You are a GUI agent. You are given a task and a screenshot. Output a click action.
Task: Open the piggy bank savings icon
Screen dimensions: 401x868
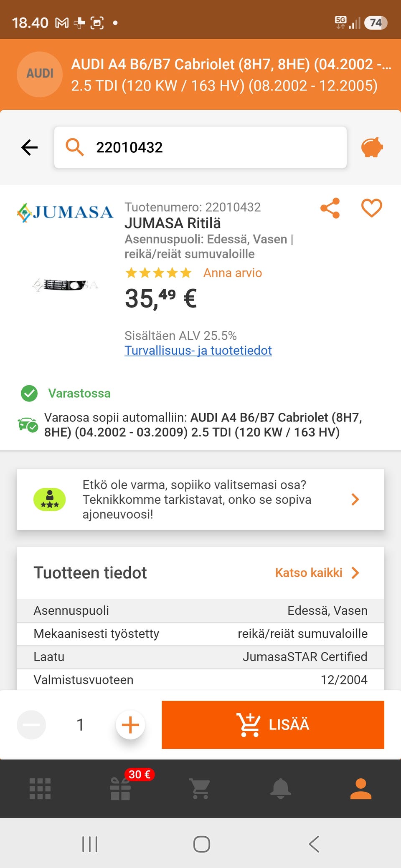click(x=371, y=147)
